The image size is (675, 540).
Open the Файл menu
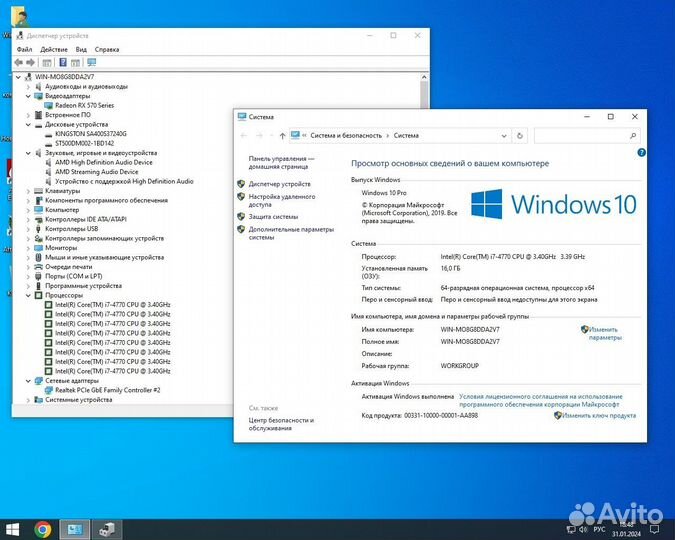click(x=24, y=50)
